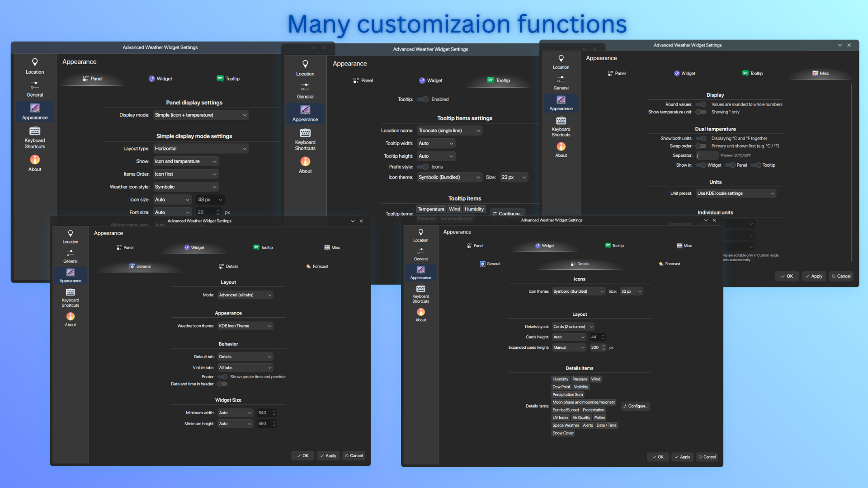
Task: Open General page in top-right Misc window
Action: click(561, 83)
